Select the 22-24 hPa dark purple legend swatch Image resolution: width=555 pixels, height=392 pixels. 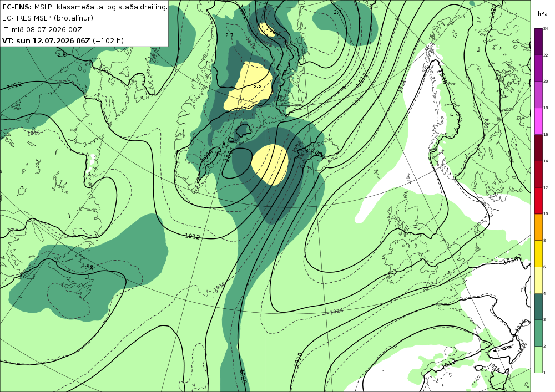tap(538, 42)
